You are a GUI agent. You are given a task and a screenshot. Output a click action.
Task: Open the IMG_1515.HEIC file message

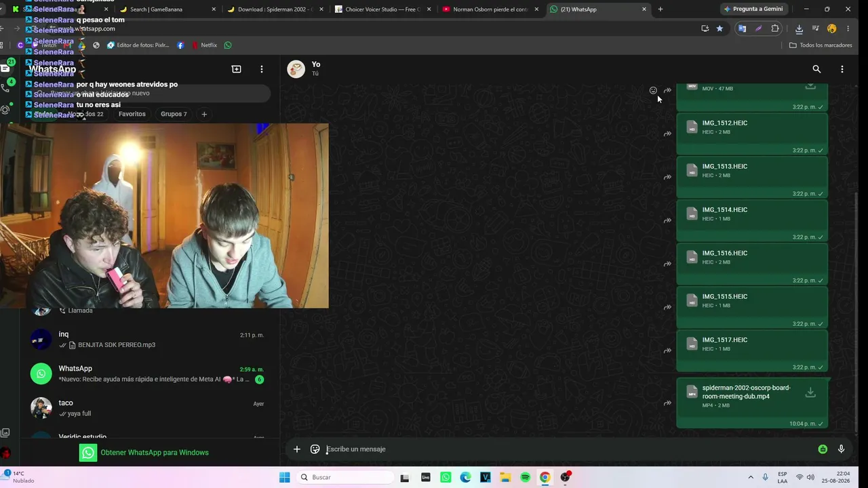pyautogui.click(x=752, y=308)
